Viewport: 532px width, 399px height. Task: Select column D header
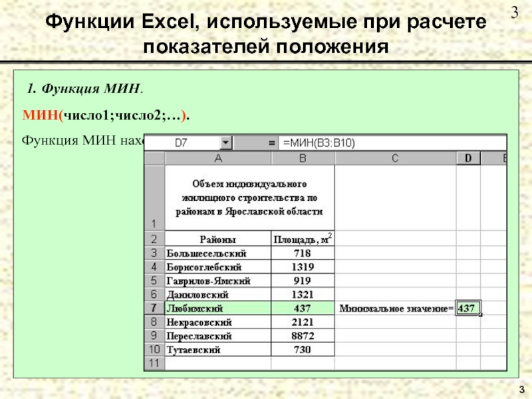pos(468,158)
